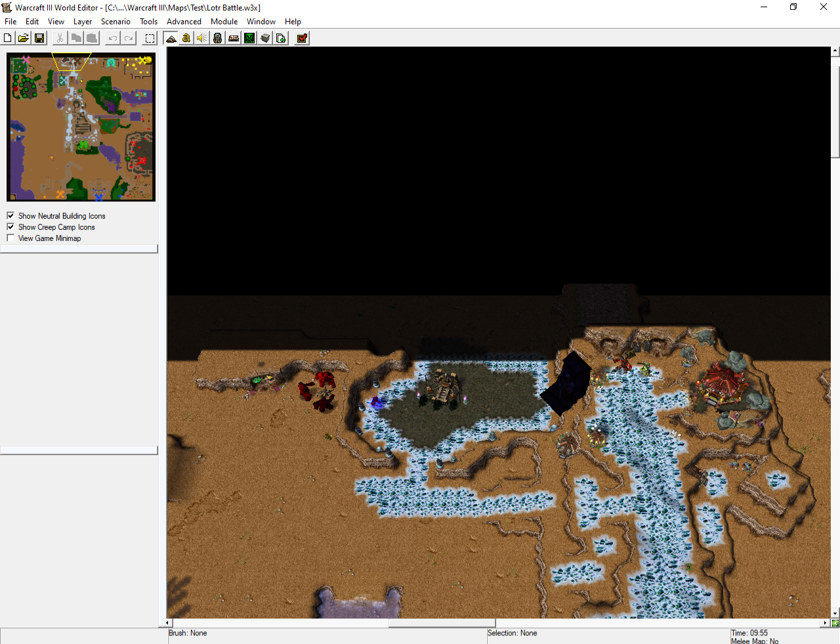Enable Show Neutral Building Icons checkbox
Screen dimensions: 840x644
(x=10, y=215)
